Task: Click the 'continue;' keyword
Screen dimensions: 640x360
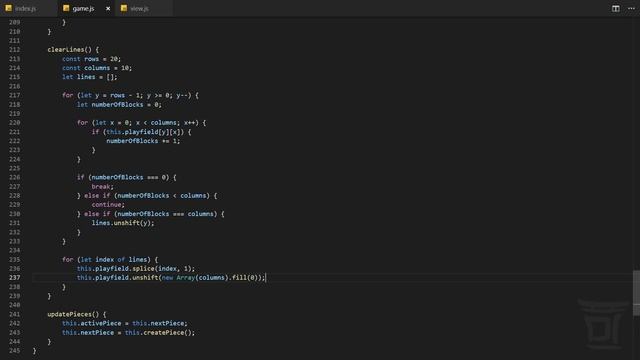Action: pyautogui.click(x=108, y=204)
